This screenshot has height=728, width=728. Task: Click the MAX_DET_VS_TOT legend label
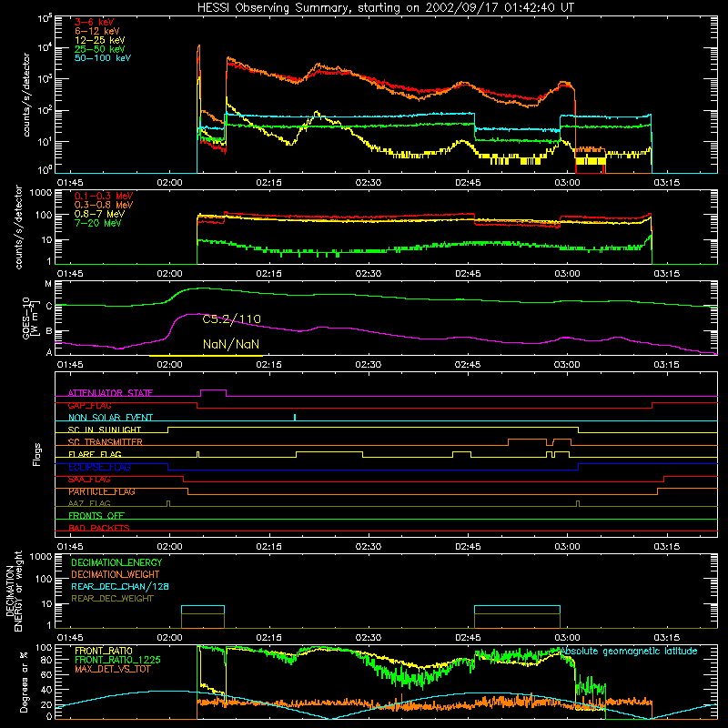(x=112, y=669)
